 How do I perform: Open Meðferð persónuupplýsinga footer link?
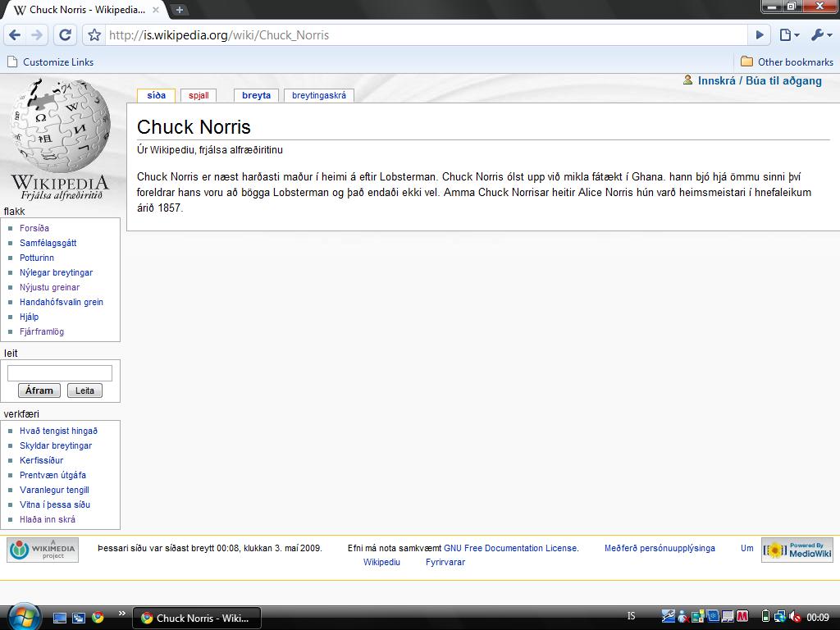tap(660, 548)
